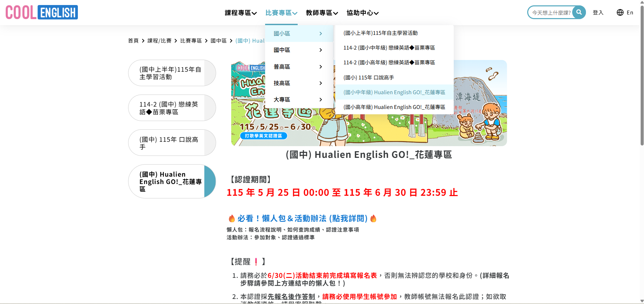
Task: Expand the 普高區 submenu
Action: 299,67
